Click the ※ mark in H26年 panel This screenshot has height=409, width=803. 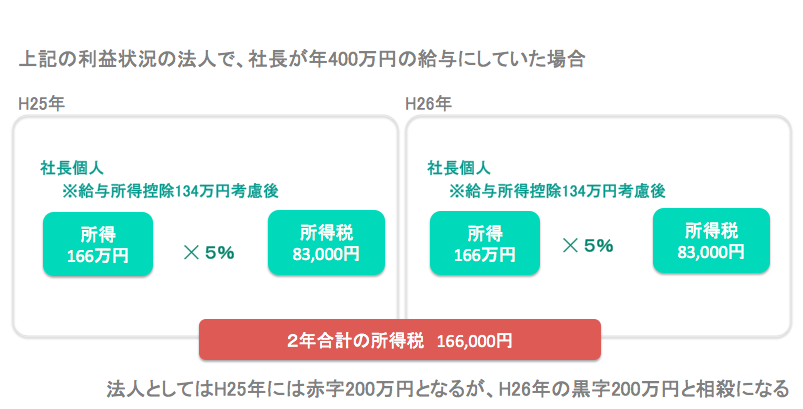coord(456,191)
